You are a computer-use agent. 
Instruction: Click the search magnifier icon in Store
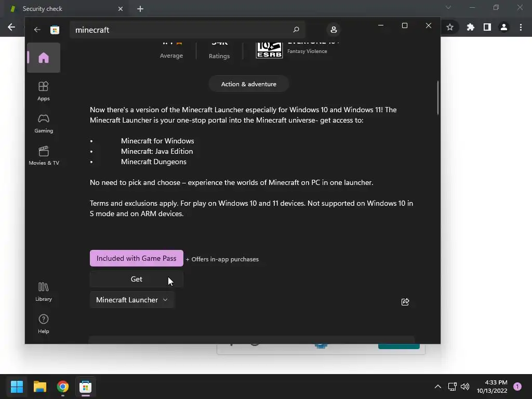pyautogui.click(x=296, y=30)
